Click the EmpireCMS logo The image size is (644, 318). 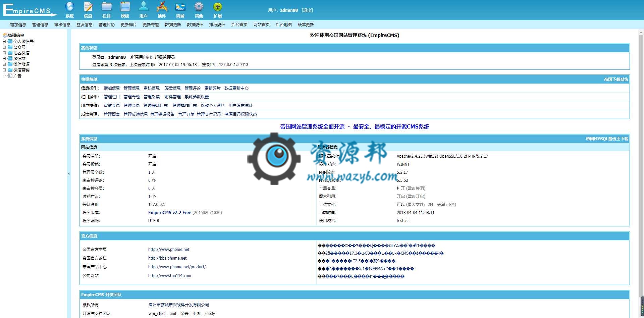(30, 10)
